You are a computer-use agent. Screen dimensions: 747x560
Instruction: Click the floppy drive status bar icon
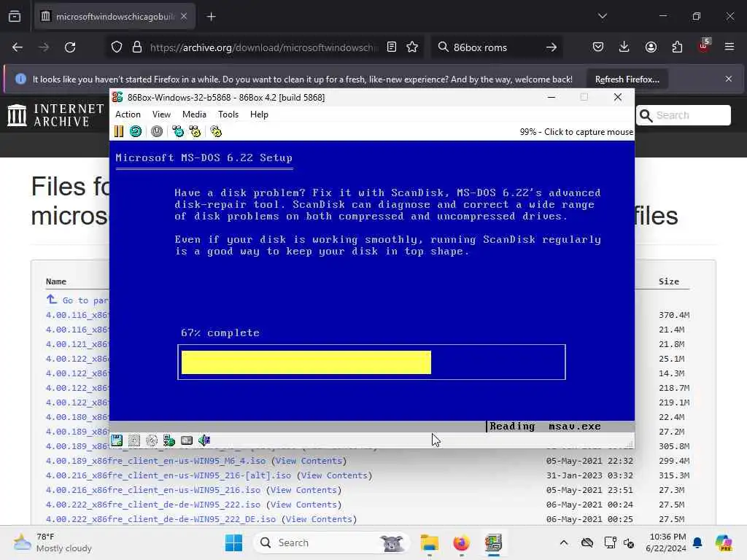pyautogui.click(x=117, y=440)
